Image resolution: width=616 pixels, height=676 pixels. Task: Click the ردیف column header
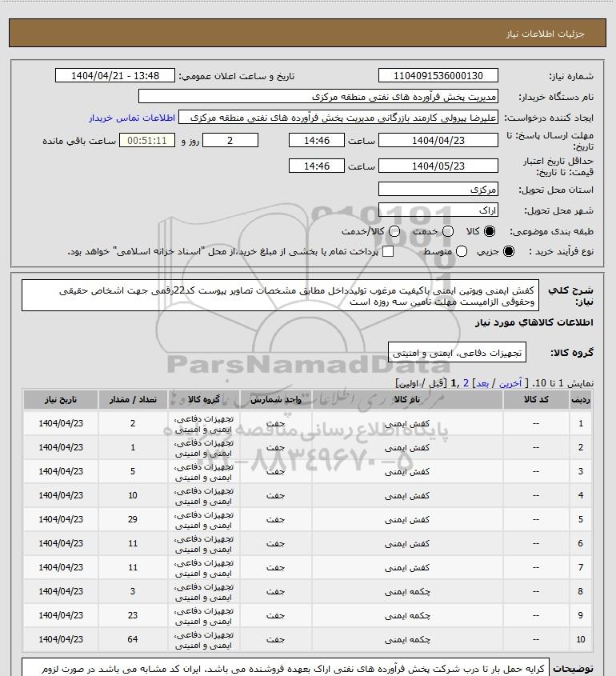point(581,400)
